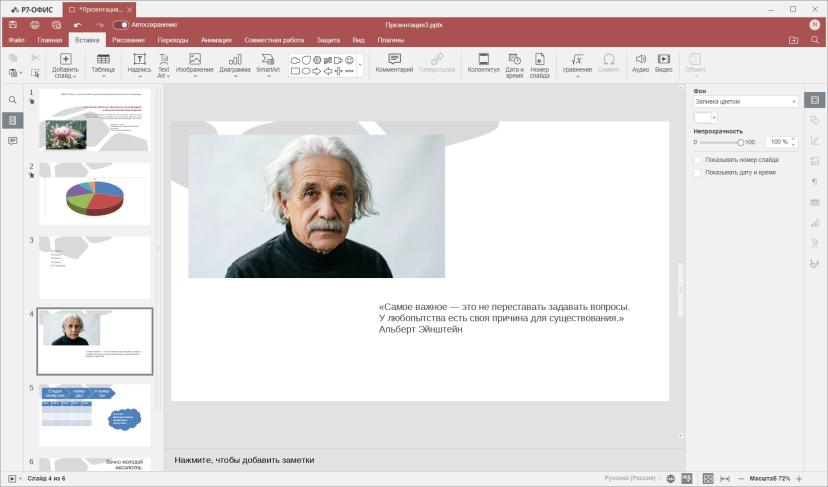Insert a text box with Надпись
Viewport: 828px width, 487px height.
(139, 65)
